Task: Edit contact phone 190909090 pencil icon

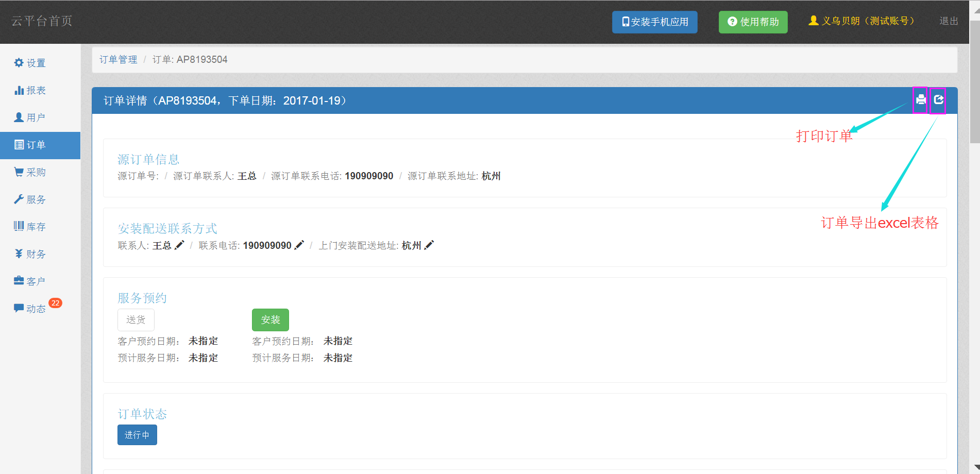Action: pyautogui.click(x=299, y=245)
